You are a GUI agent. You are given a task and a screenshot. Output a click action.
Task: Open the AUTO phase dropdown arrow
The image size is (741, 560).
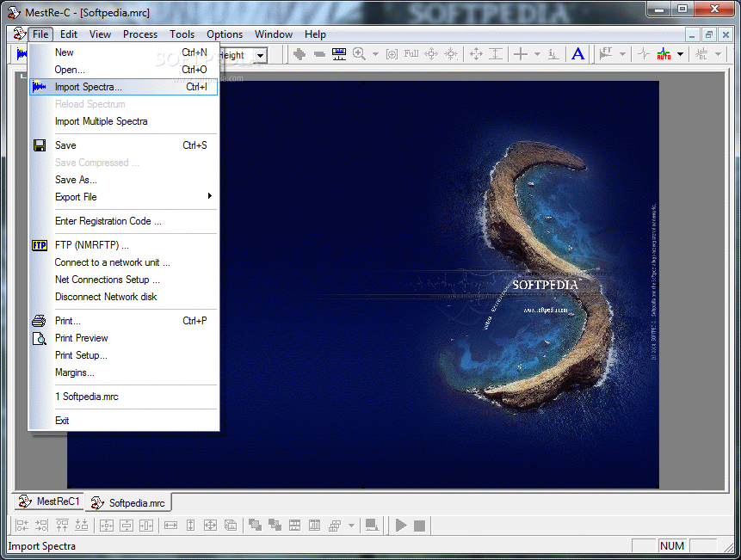pyautogui.click(x=681, y=54)
